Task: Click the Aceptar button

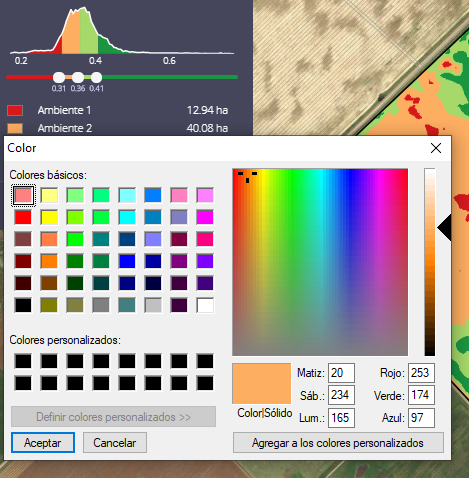Action: coord(43,443)
